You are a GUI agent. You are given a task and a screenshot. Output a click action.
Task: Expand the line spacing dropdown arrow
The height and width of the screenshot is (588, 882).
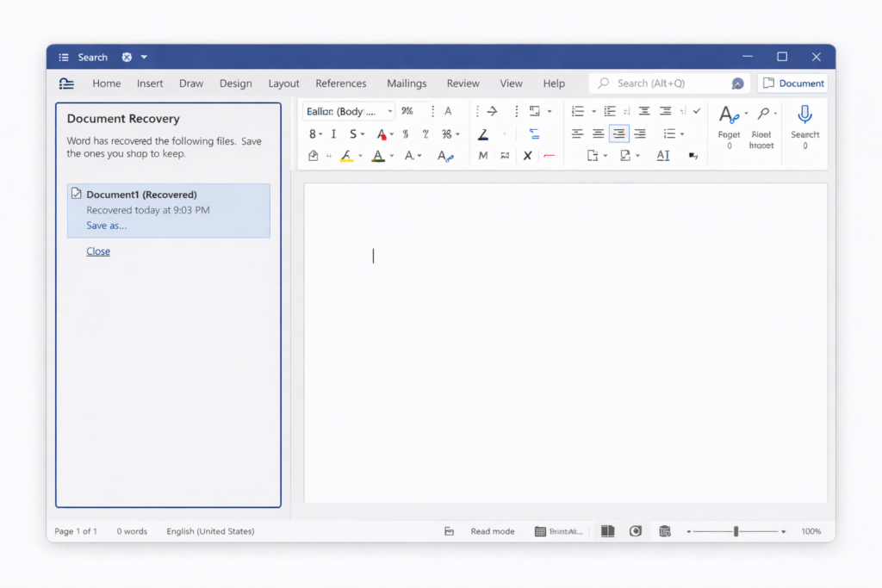coord(682,134)
